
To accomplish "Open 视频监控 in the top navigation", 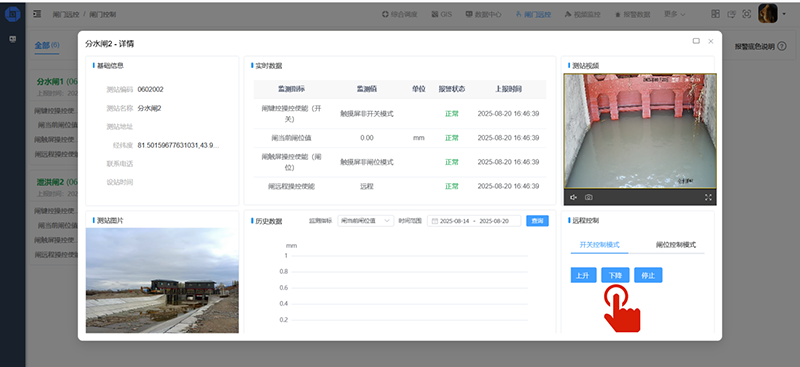I will coord(582,14).
